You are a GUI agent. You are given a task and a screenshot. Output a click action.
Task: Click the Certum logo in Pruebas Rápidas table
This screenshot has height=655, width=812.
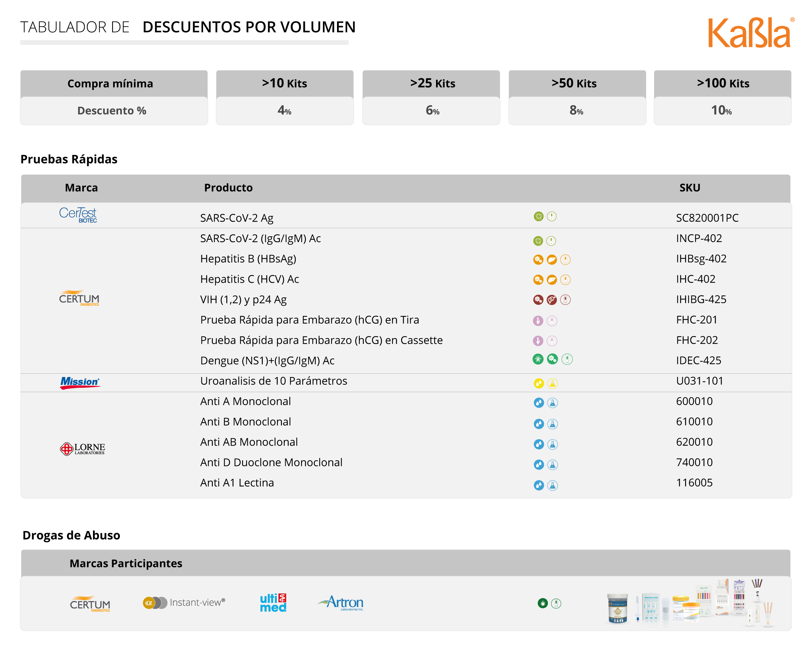(79, 298)
